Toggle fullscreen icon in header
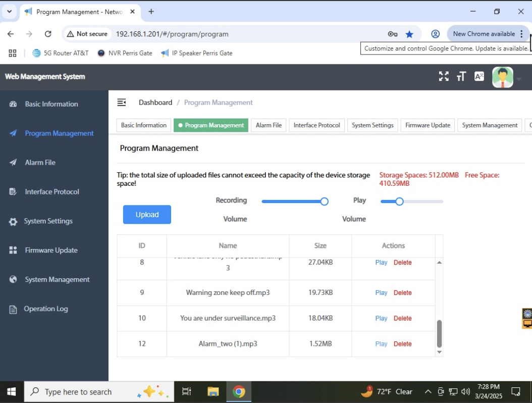The height and width of the screenshot is (403, 532). pos(444,76)
